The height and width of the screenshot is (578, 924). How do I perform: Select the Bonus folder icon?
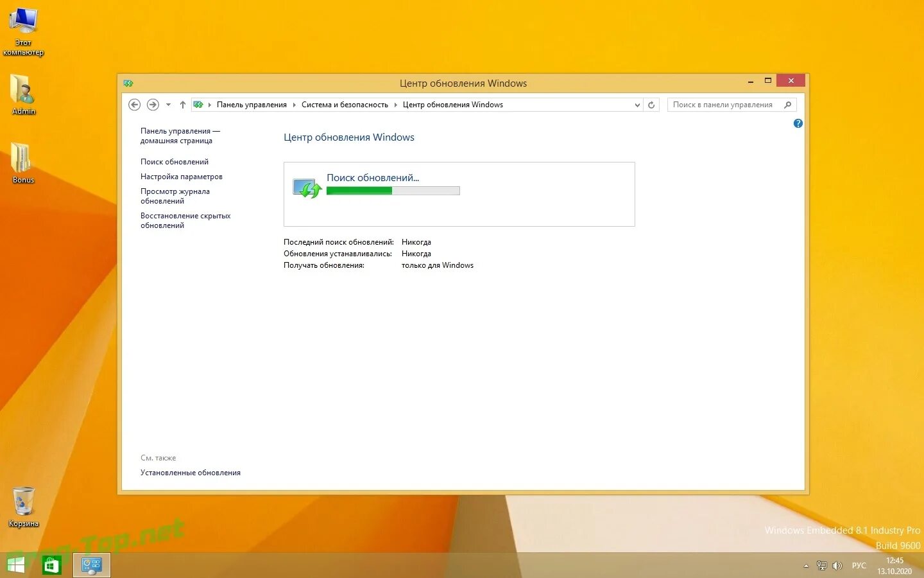click(23, 162)
